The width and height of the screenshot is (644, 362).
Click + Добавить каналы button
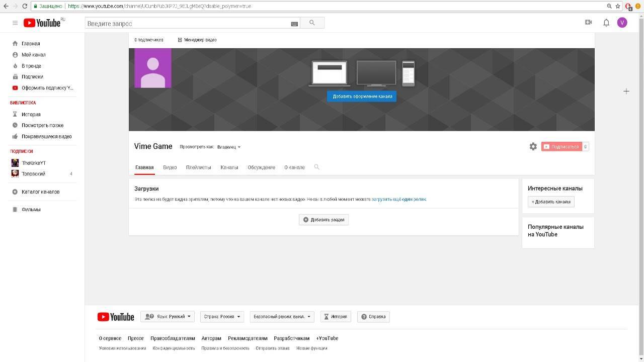[551, 202]
